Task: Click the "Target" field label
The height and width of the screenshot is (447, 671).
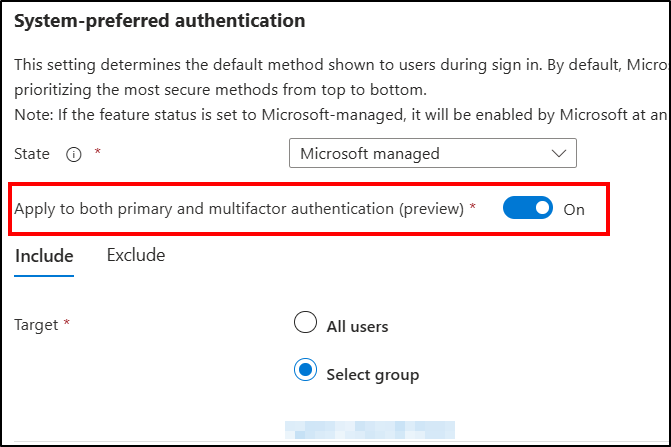Action: [37, 324]
